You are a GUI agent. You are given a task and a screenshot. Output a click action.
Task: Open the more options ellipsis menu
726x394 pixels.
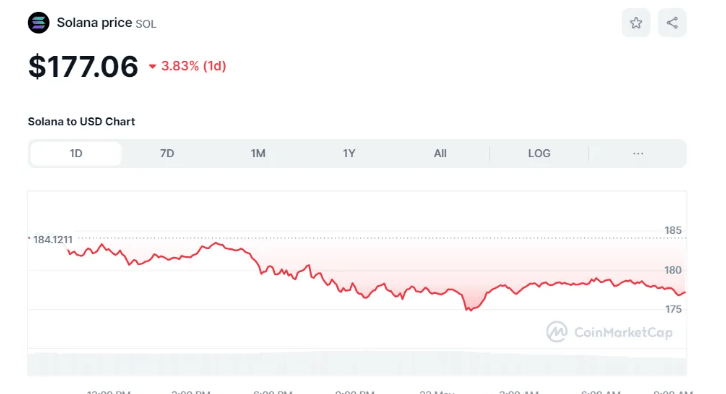(x=638, y=153)
